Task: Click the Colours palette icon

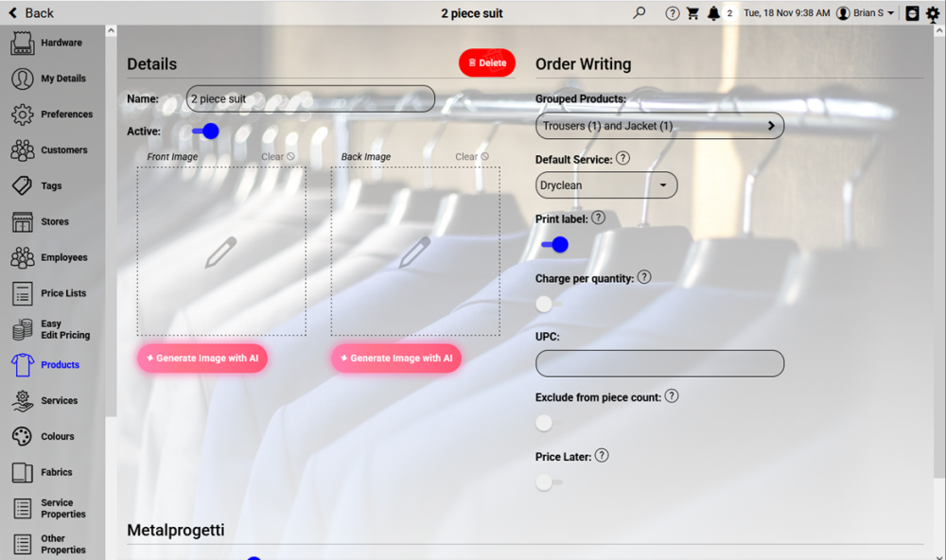Action: tap(23, 436)
